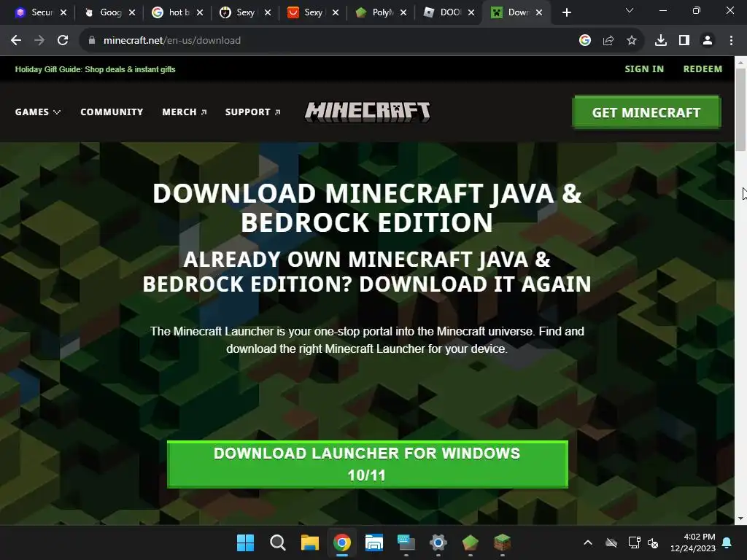Download launcher for Windows 10/11

click(368, 464)
